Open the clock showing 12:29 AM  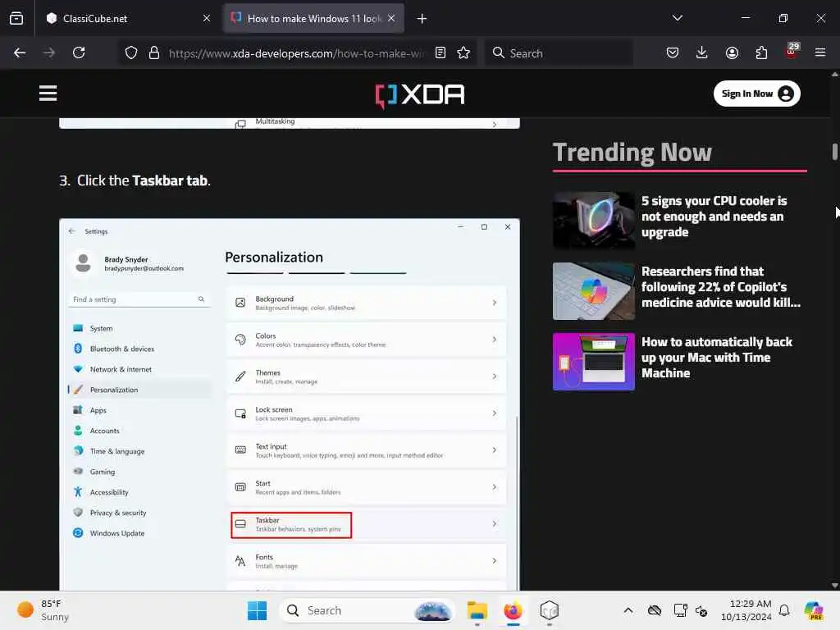point(746,610)
